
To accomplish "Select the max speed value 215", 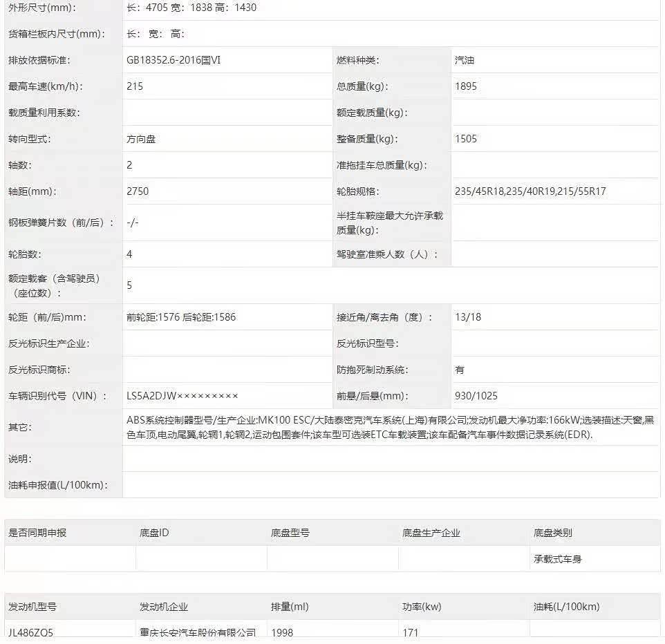I will 135,86.
